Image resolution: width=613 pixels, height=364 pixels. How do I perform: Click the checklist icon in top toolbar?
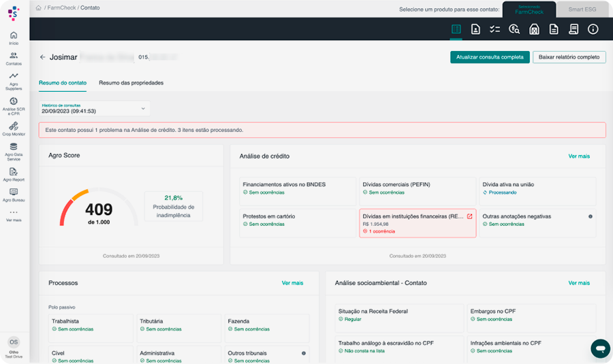(x=495, y=29)
